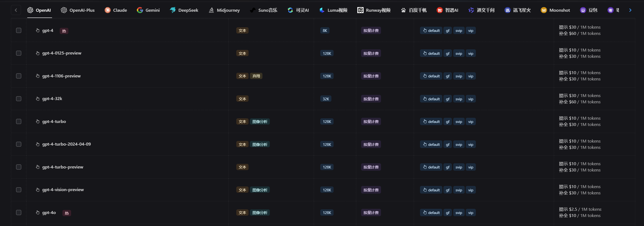Click the hot badge next to gpt-4o

(67, 213)
